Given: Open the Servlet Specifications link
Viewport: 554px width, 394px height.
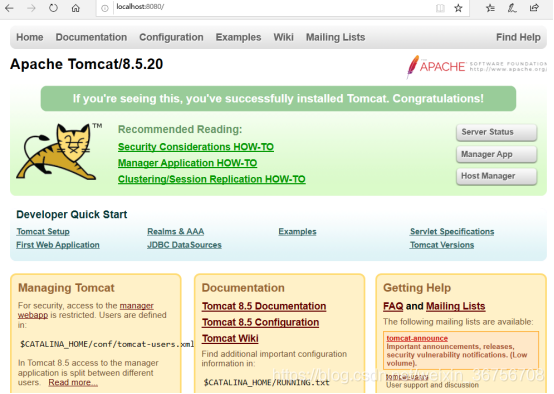Looking at the screenshot, I should (452, 231).
